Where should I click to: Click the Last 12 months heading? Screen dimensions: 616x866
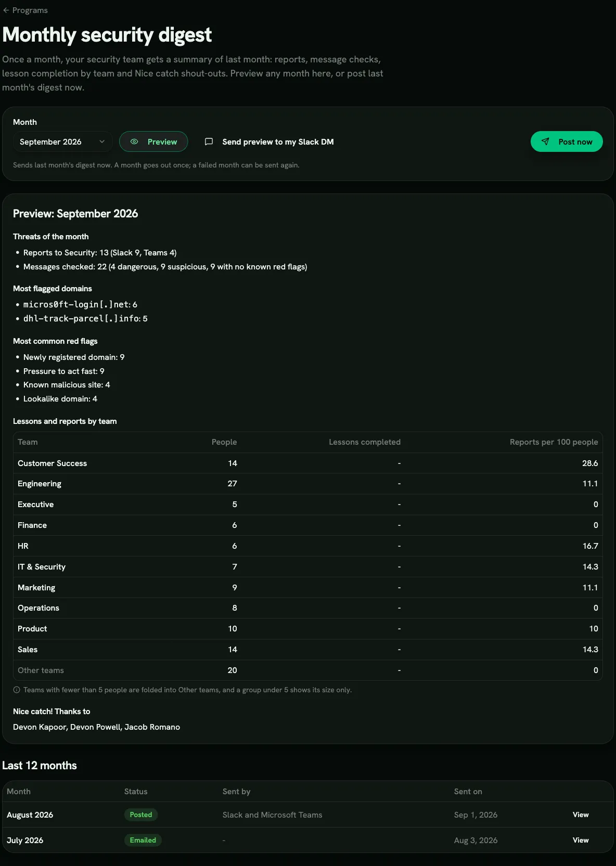(x=40, y=766)
